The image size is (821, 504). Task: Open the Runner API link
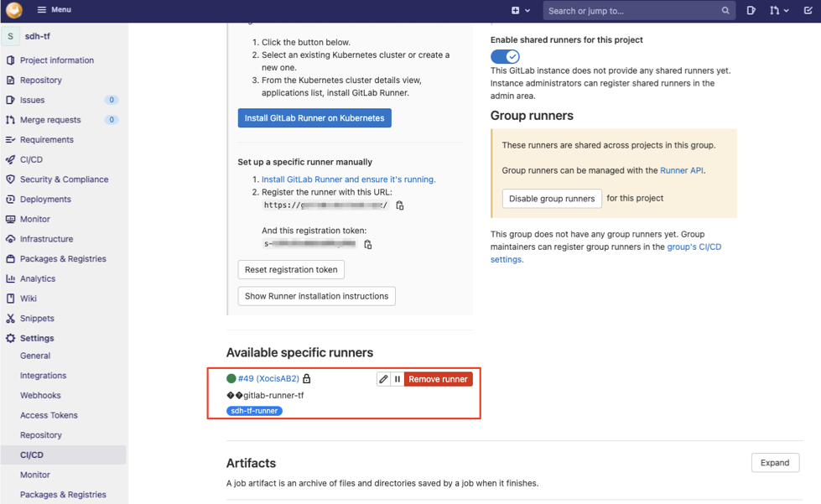[x=681, y=170]
